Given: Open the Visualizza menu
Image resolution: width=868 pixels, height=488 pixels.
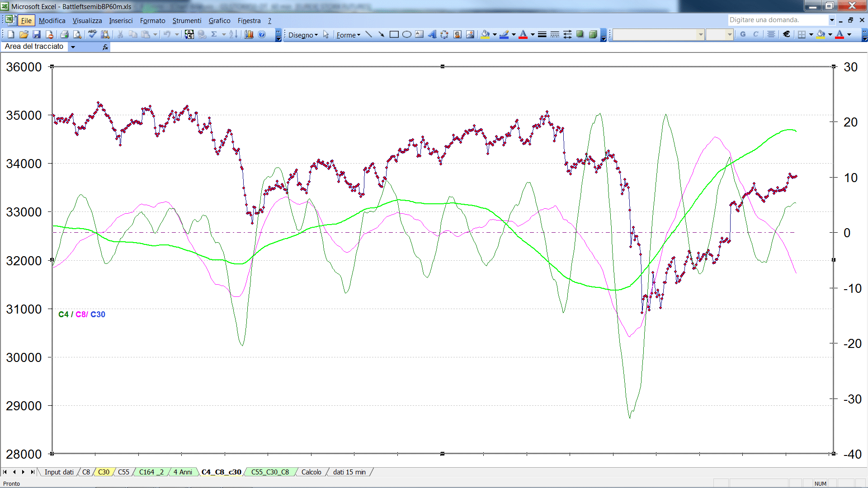Looking at the screenshot, I should click(87, 20).
